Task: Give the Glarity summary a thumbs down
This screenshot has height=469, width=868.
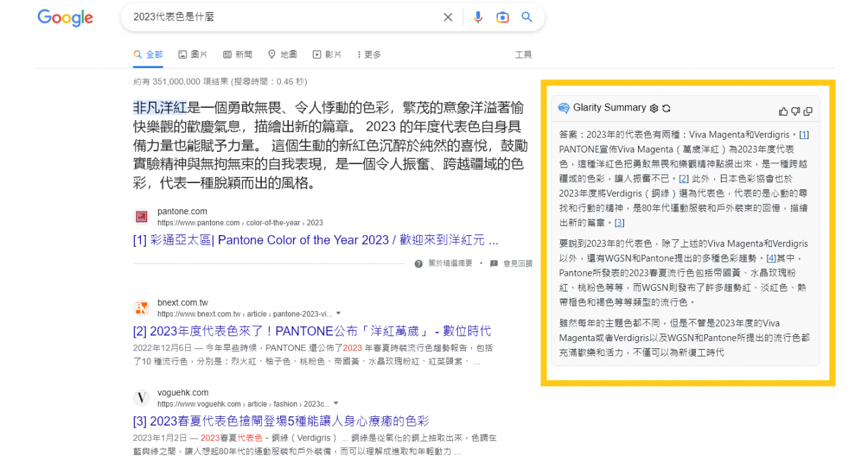Action: pos(796,111)
